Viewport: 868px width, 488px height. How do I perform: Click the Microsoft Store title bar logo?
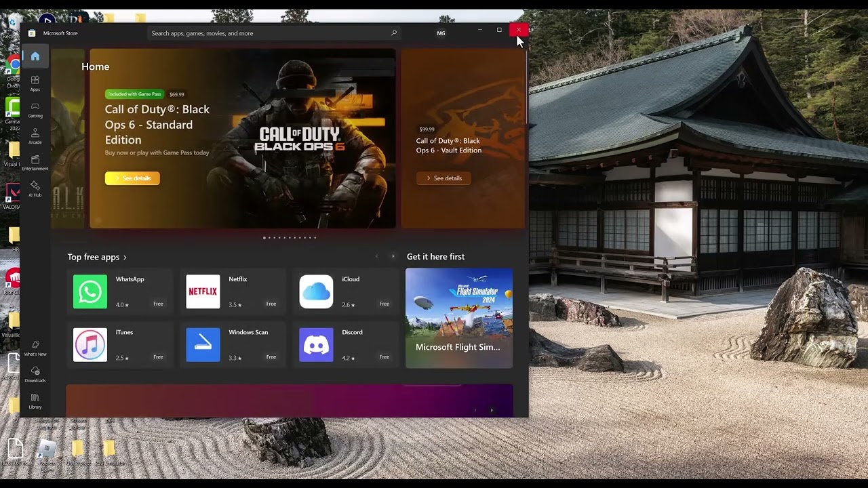tap(32, 33)
